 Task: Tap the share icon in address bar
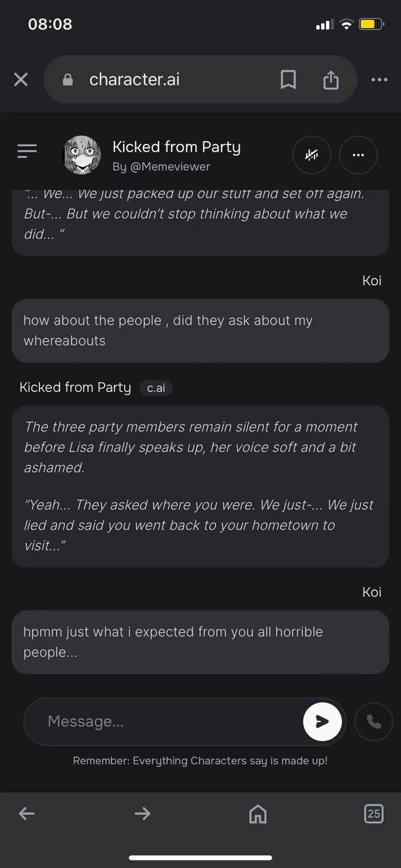coord(331,80)
